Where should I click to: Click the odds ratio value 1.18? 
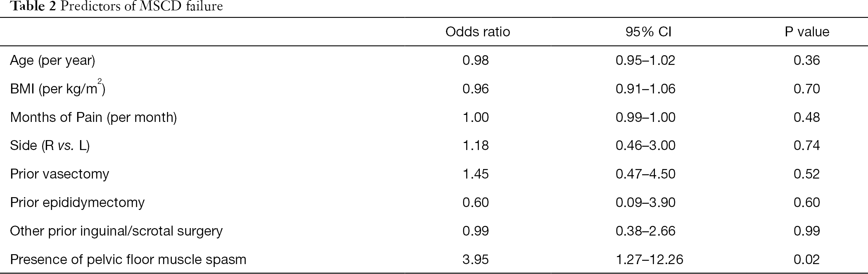tap(476, 146)
